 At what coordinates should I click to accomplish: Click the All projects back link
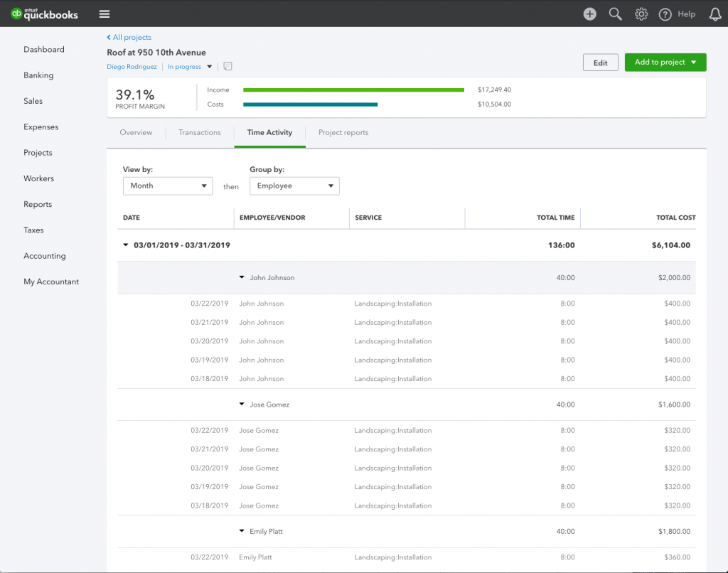tap(129, 37)
